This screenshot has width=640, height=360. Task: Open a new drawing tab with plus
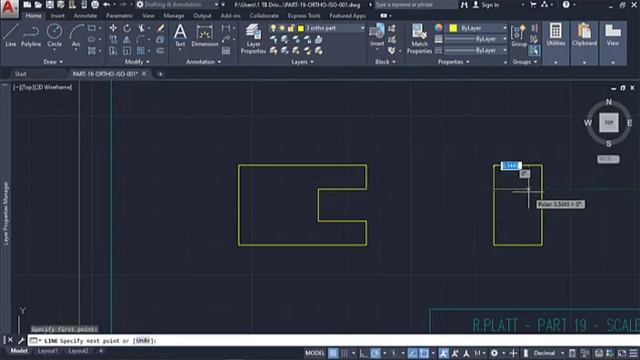160,74
